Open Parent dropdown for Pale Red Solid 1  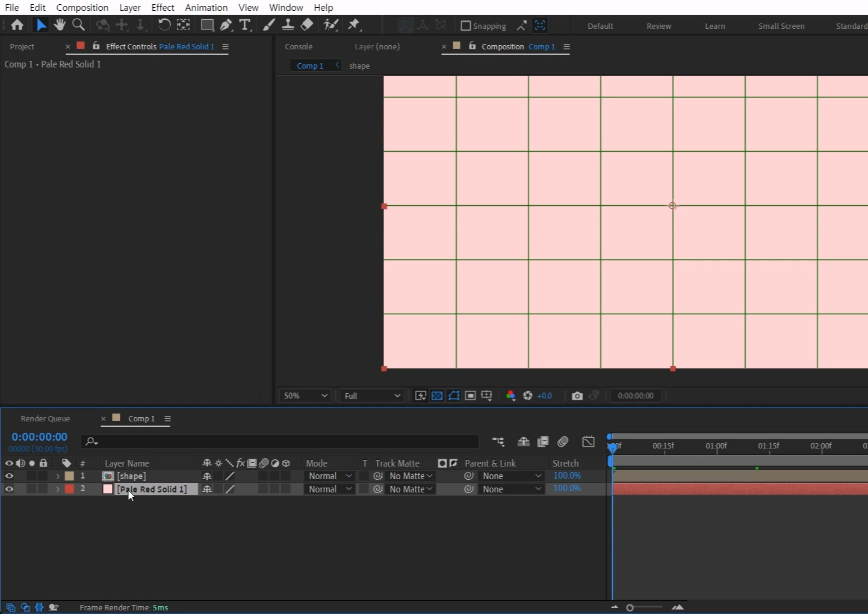pos(512,489)
